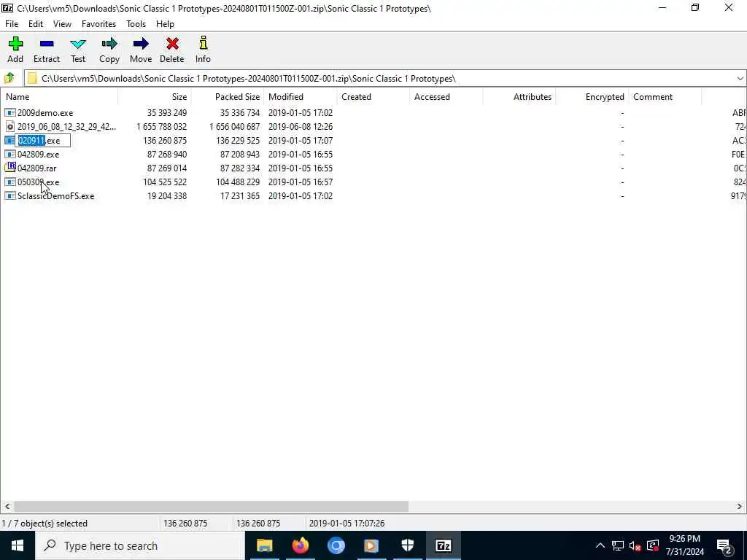Sort by Accessed column header

tap(446, 97)
